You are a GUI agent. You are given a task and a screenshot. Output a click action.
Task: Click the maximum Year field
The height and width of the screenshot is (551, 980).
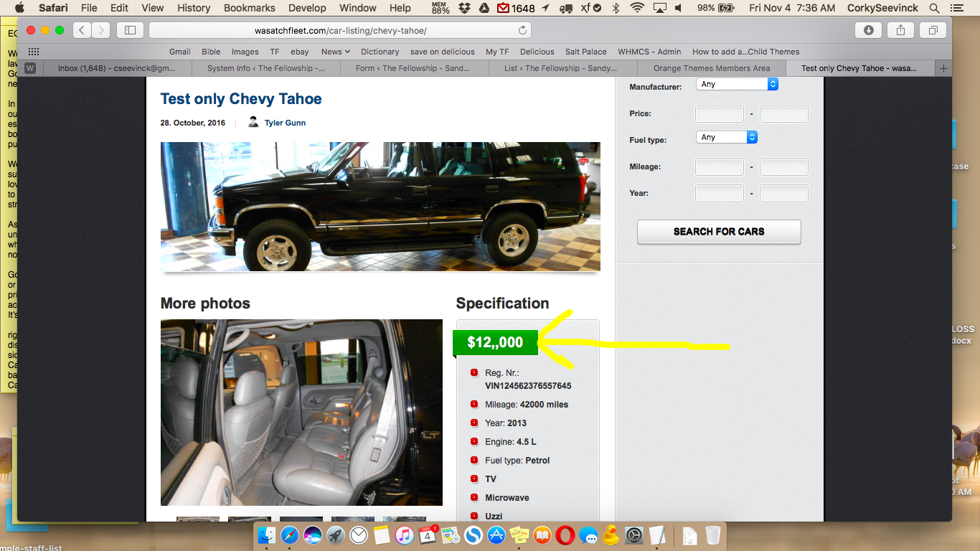pos(784,193)
